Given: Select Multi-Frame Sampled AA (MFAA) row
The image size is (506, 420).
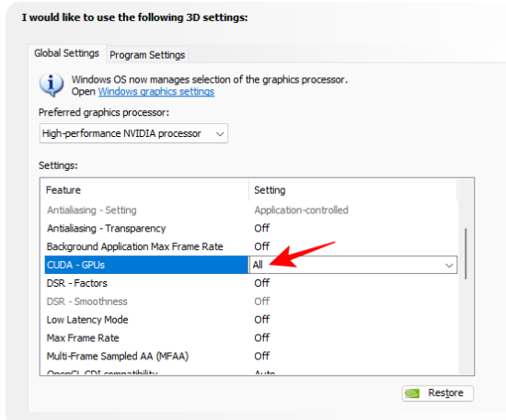Looking at the screenshot, I should [x=250, y=357].
